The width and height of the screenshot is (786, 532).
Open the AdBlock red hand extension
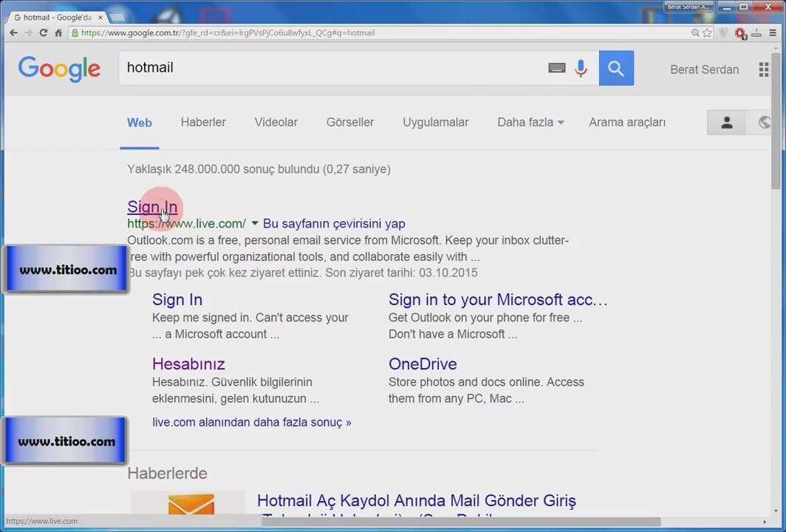[x=740, y=33]
